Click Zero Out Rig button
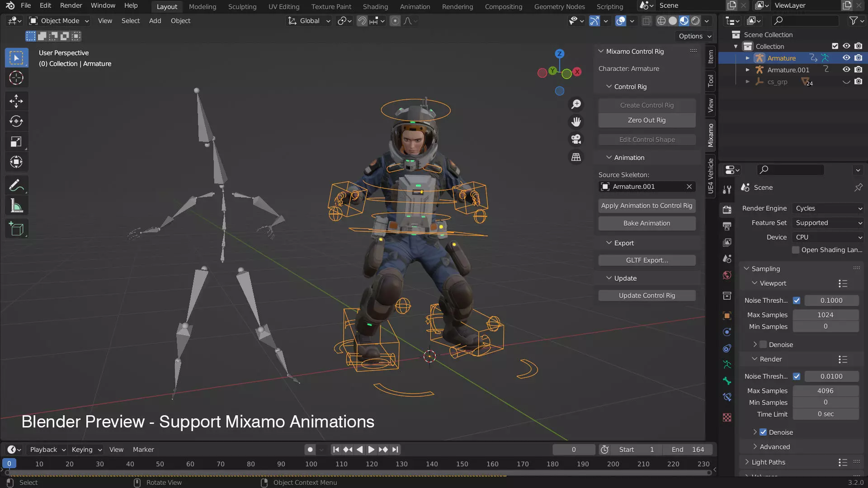Viewport: 868px width, 488px height. 646,120
